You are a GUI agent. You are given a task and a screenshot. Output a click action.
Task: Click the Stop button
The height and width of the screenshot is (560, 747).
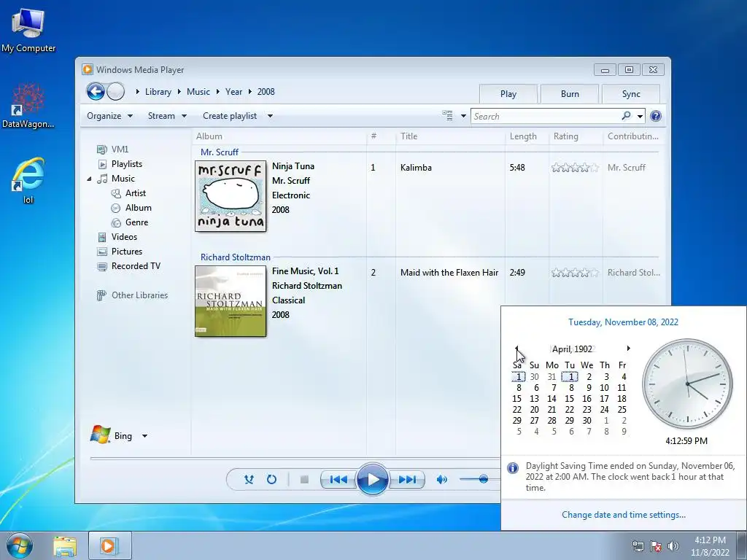[304, 480]
